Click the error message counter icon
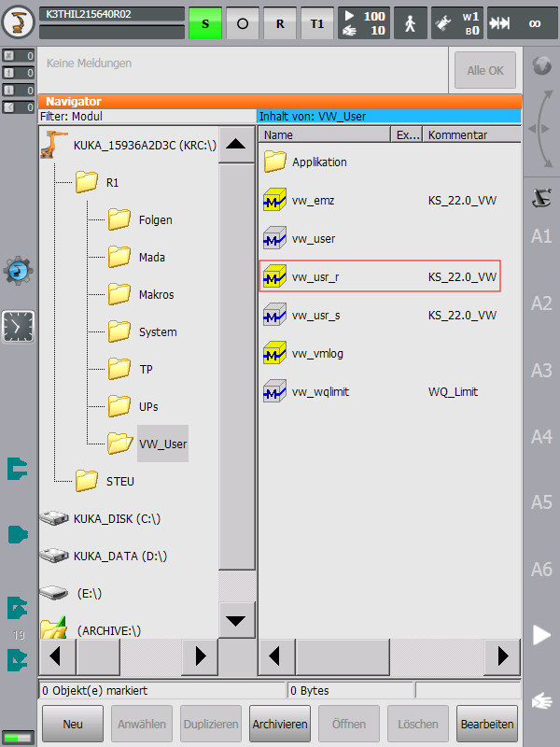Viewport: 560px width, 747px height. (x=18, y=56)
